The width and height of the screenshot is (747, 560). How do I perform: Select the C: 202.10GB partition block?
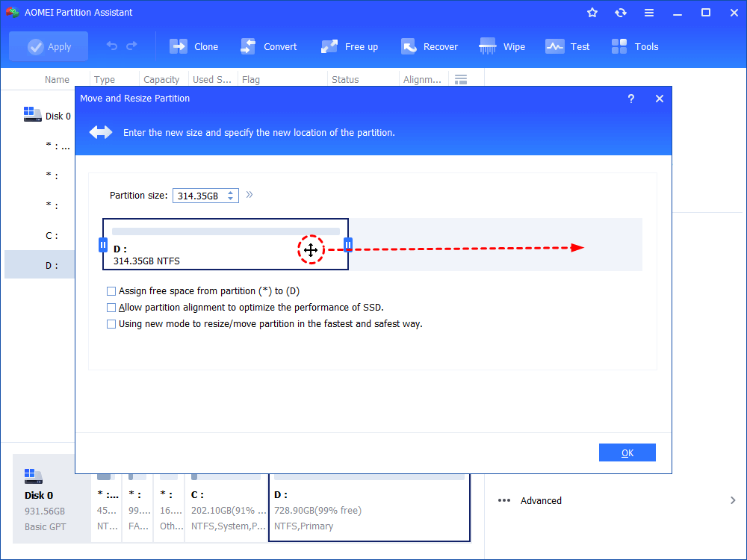226,508
